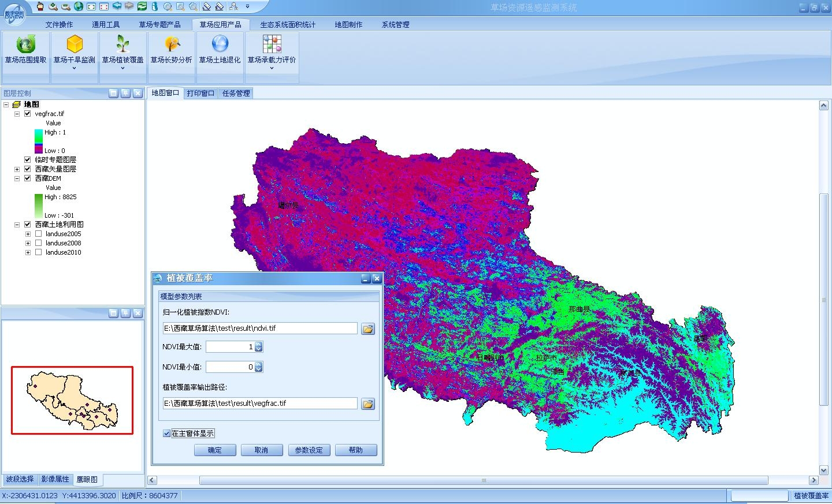Uncheck vegfrac.tif layer visibility

coord(27,114)
